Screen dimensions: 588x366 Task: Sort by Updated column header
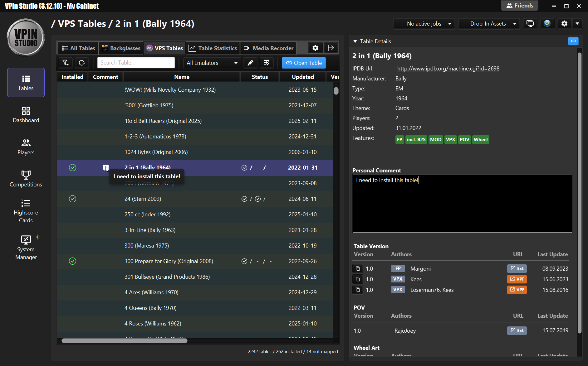[x=303, y=77]
